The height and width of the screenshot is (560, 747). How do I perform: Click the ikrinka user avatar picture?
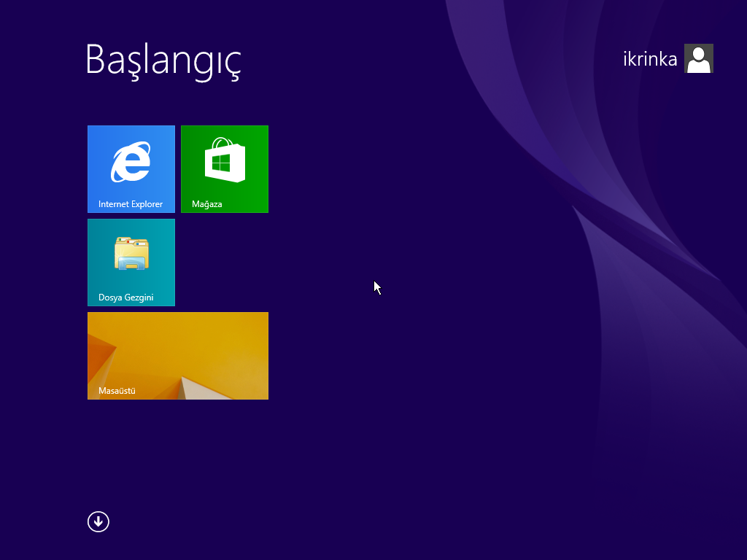[x=698, y=58]
